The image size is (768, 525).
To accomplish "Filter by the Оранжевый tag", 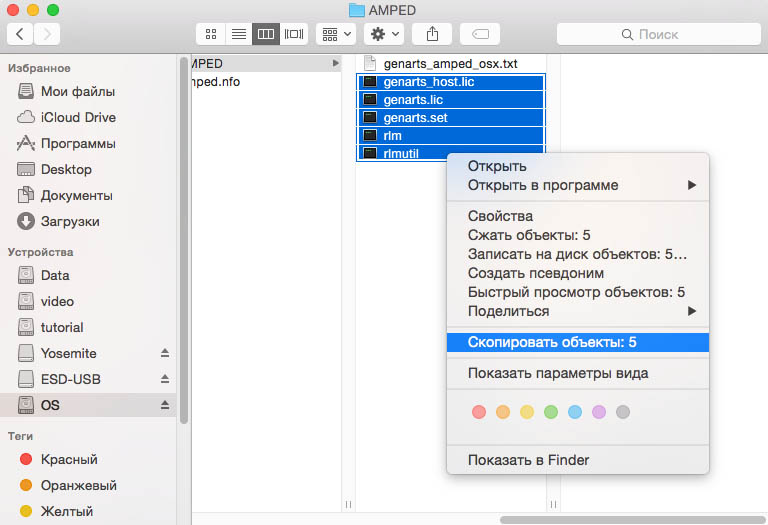I will 88,485.
